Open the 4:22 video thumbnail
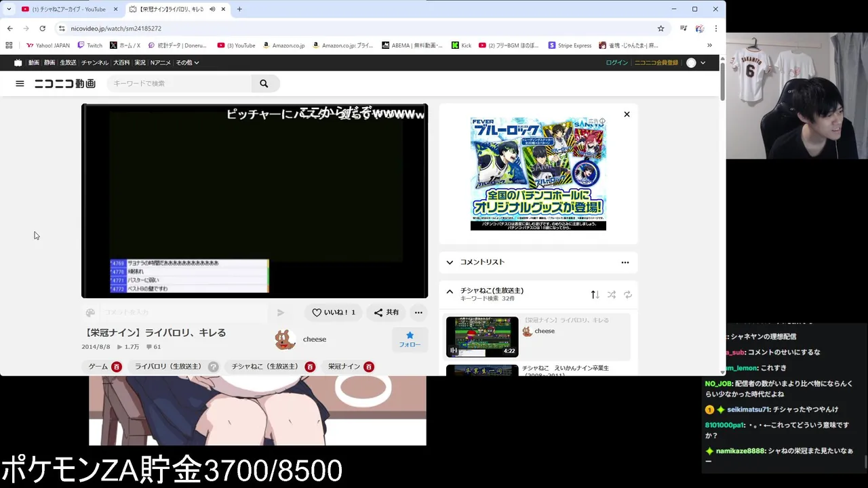This screenshot has height=488, width=868. tap(482, 337)
